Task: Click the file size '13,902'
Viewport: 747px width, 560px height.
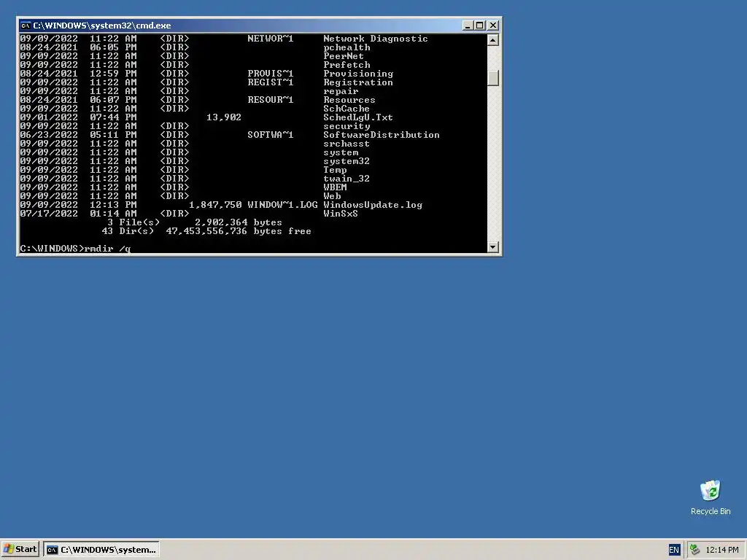Action: (x=223, y=117)
